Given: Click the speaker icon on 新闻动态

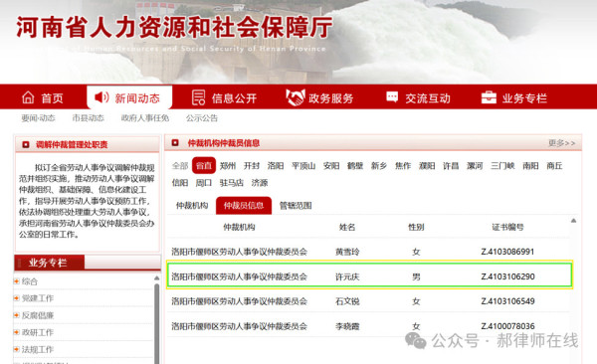Looking at the screenshot, I should 101,97.
